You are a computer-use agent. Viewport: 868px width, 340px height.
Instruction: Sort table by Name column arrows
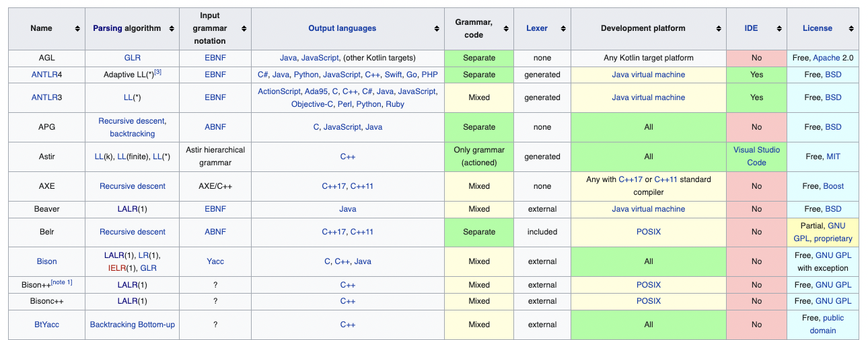(x=77, y=29)
